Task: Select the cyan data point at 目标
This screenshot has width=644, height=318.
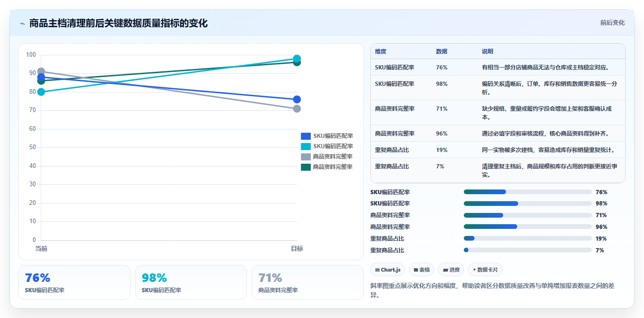Action: (297, 59)
